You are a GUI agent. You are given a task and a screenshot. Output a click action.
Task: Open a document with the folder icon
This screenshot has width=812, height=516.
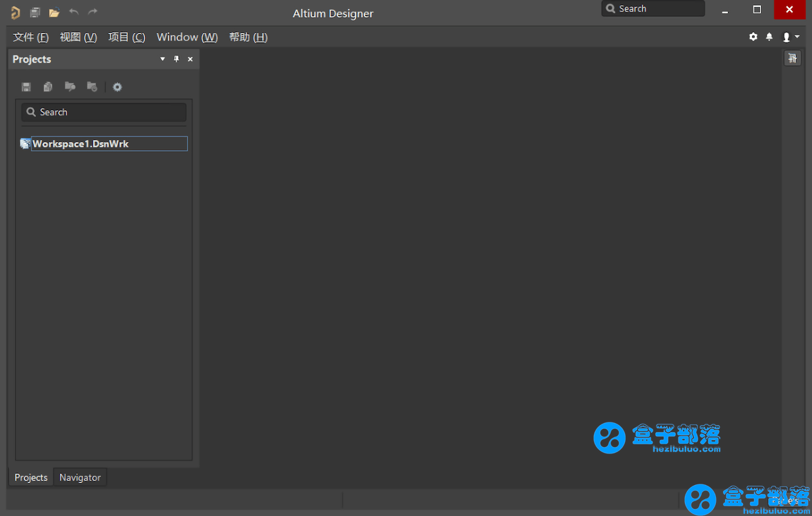pyautogui.click(x=54, y=12)
